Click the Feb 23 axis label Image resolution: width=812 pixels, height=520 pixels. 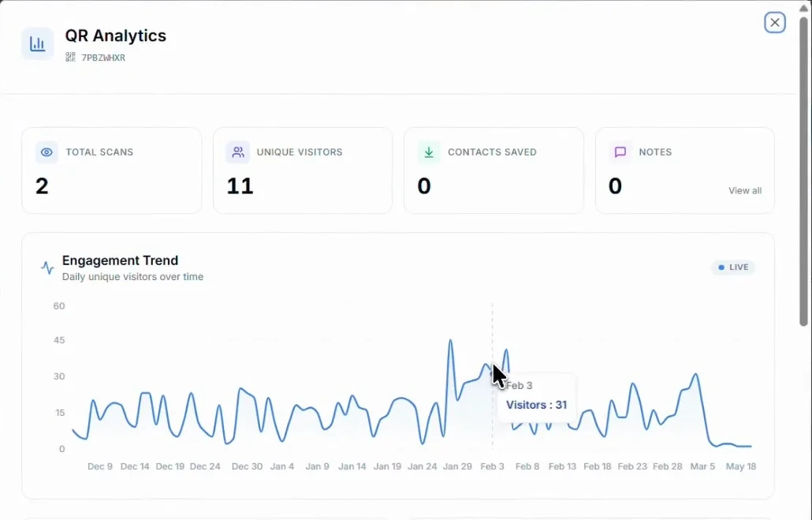[632, 466]
